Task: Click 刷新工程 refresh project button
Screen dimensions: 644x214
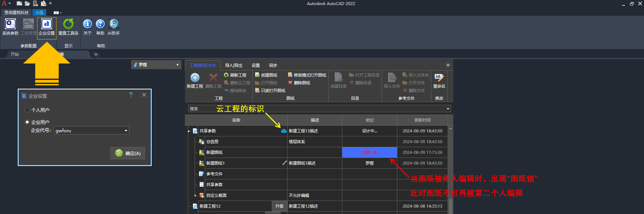Action: coord(235,75)
